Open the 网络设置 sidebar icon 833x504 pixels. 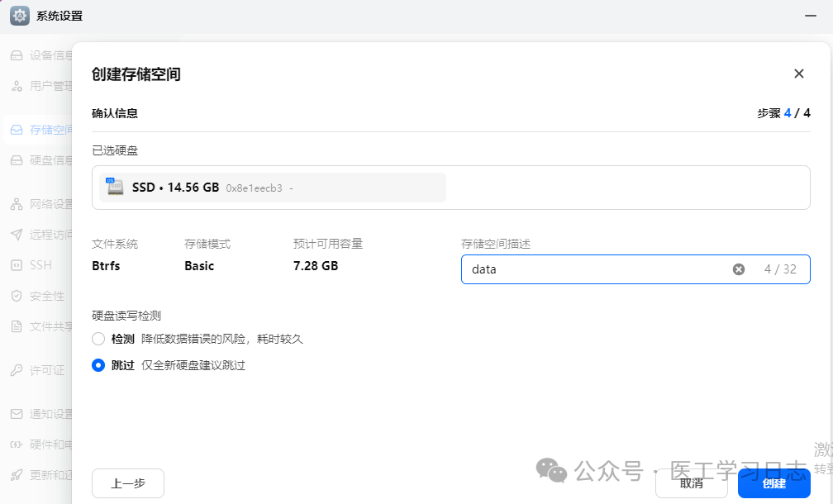pyautogui.click(x=18, y=204)
